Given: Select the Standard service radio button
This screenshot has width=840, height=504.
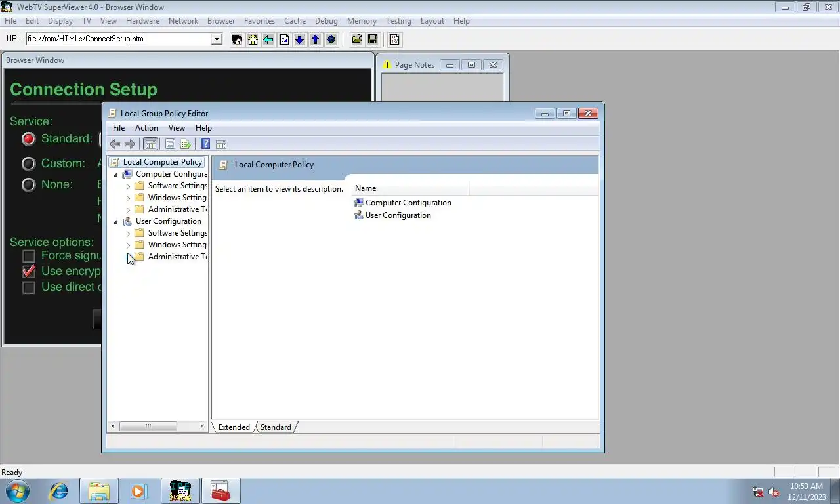Looking at the screenshot, I should [x=28, y=139].
